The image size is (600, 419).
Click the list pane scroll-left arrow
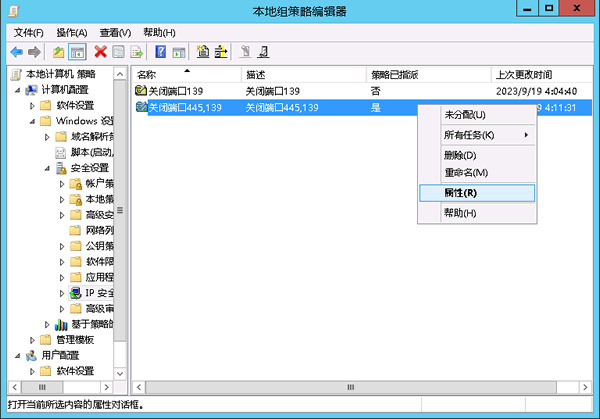tap(139, 388)
